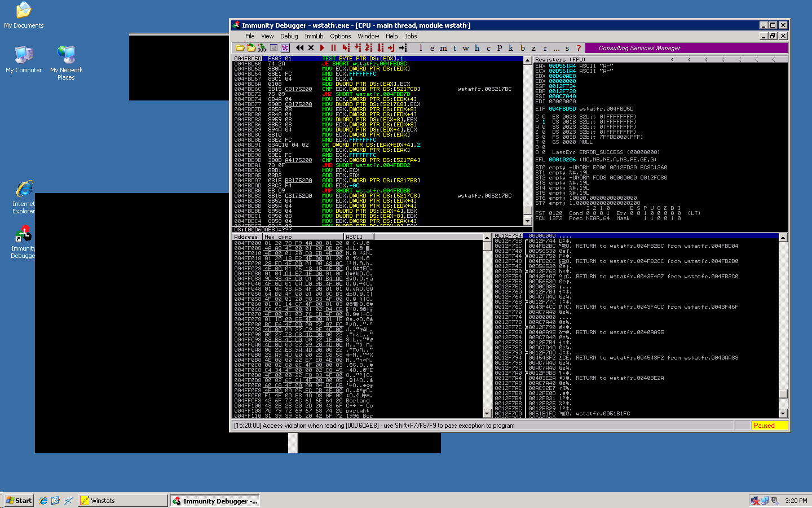Show CPU window via 'c' toolbar button
812x508 pixels.
click(488, 48)
